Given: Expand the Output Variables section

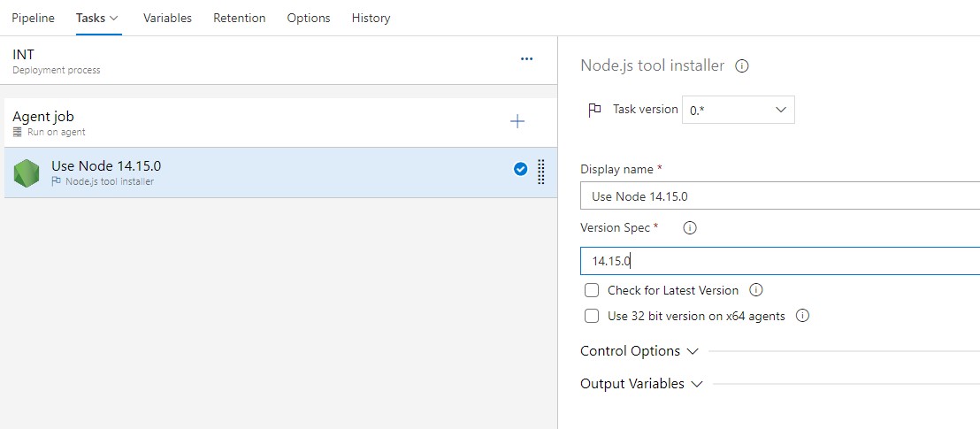Looking at the screenshot, I should pos(641,384).
